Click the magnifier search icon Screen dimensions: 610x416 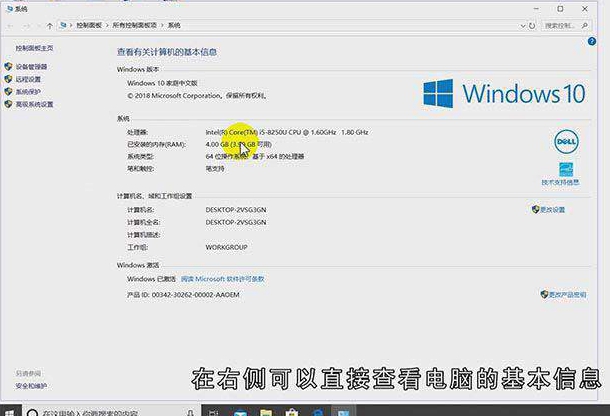584,26
